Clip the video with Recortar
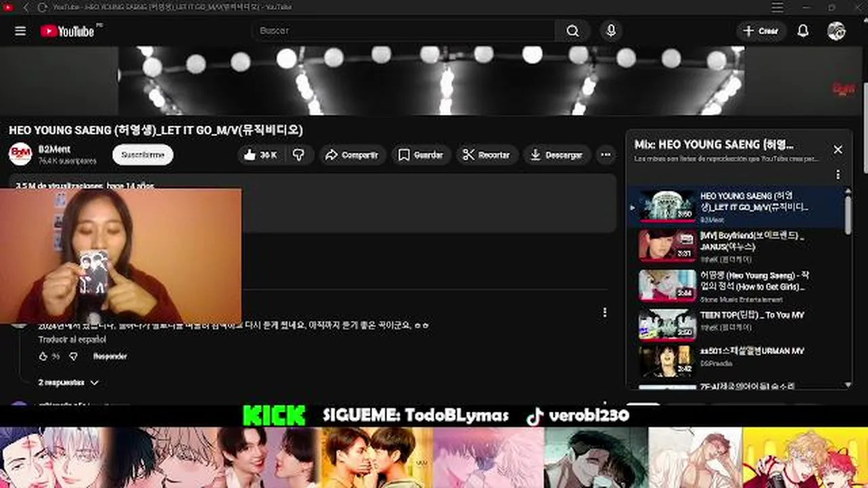Image resolution: width=868 pixels, height=488 pixels. tap(487, 155)
